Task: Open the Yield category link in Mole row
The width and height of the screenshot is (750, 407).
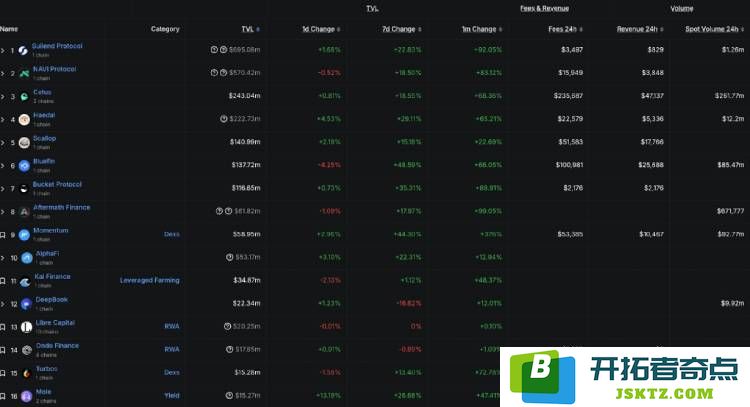Action: click(x=172, y=396)
